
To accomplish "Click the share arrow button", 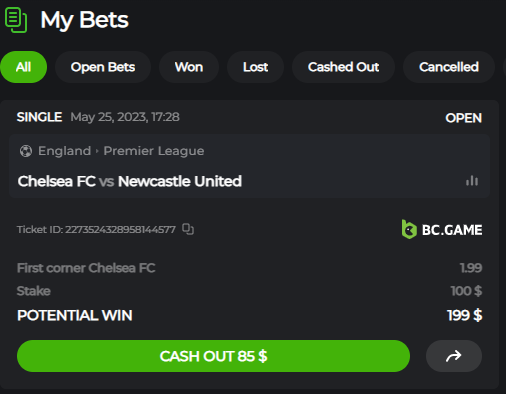I will (454, 356).
